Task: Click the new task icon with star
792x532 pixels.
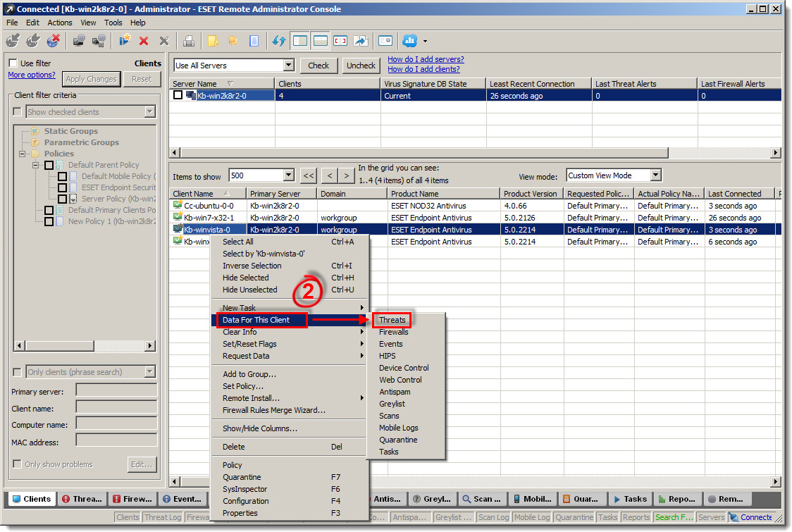Action: coord(124,40)
